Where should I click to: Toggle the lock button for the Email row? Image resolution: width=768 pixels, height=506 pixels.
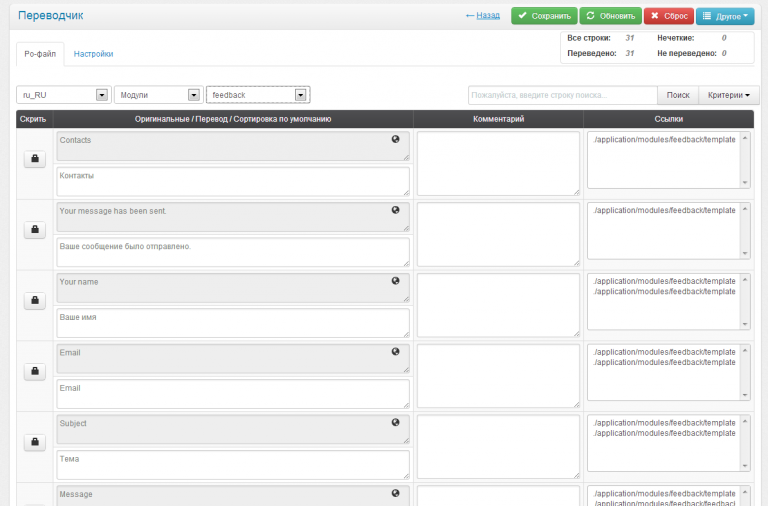point(35,371)
